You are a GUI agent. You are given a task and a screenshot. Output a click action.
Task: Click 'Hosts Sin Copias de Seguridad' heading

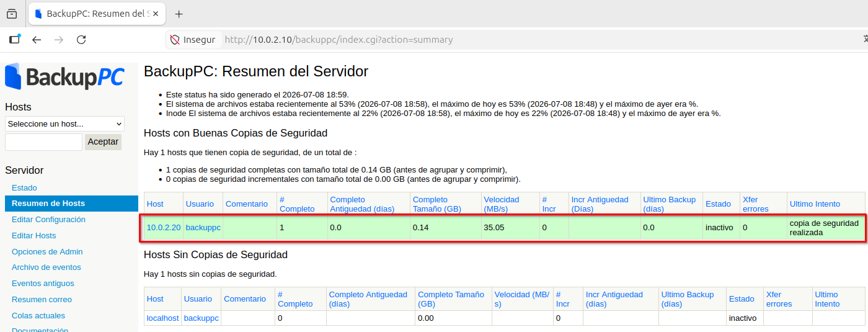[x=216, y=255]
